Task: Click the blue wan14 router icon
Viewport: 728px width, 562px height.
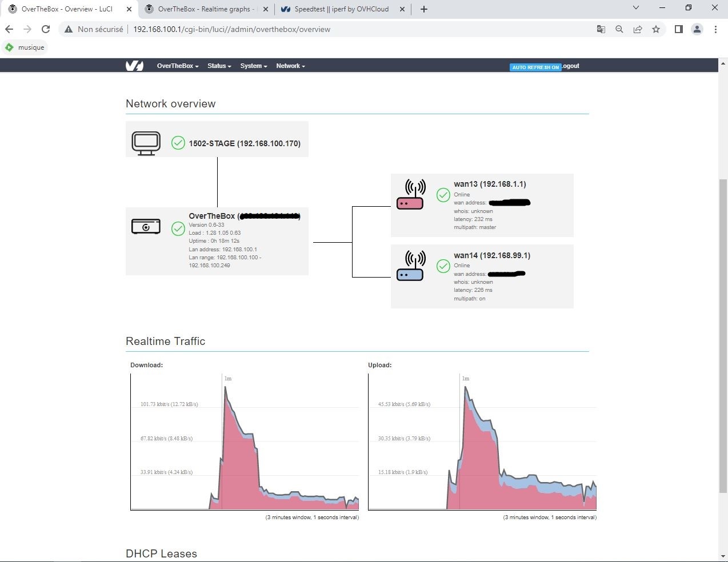Action: (x=410, y=266)
